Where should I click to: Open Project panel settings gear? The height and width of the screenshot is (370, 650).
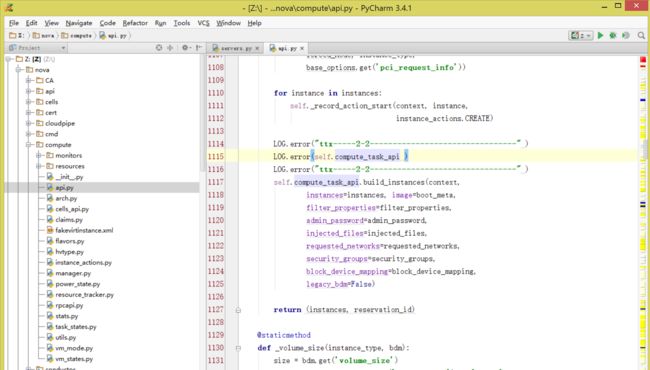coord(185,48)
